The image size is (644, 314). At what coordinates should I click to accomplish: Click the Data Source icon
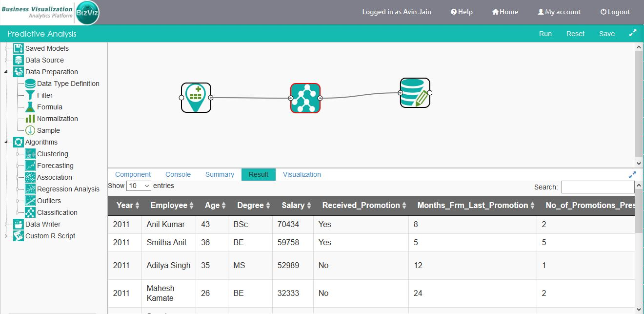click(19, 60)
